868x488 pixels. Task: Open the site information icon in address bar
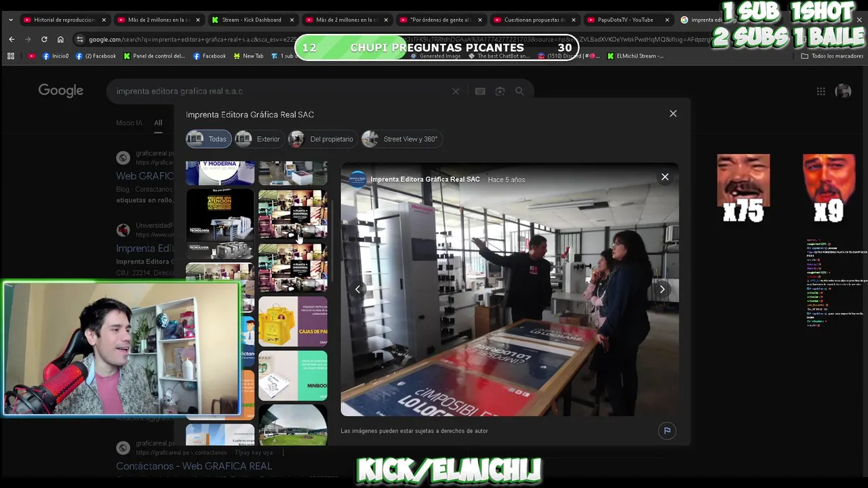80,39
